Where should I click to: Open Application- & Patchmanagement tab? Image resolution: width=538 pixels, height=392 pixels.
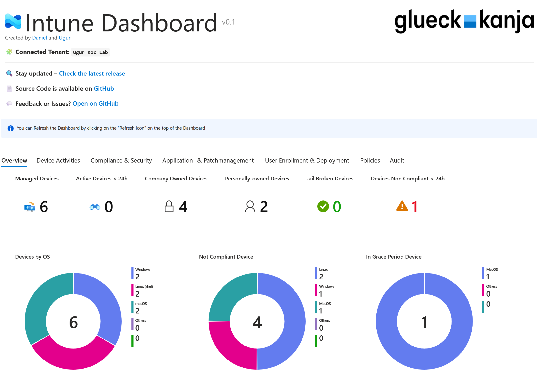coord(208,160)
